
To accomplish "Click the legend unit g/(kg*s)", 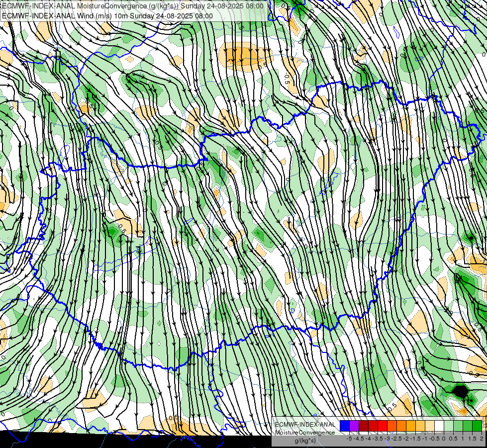I will click(305, 441).
